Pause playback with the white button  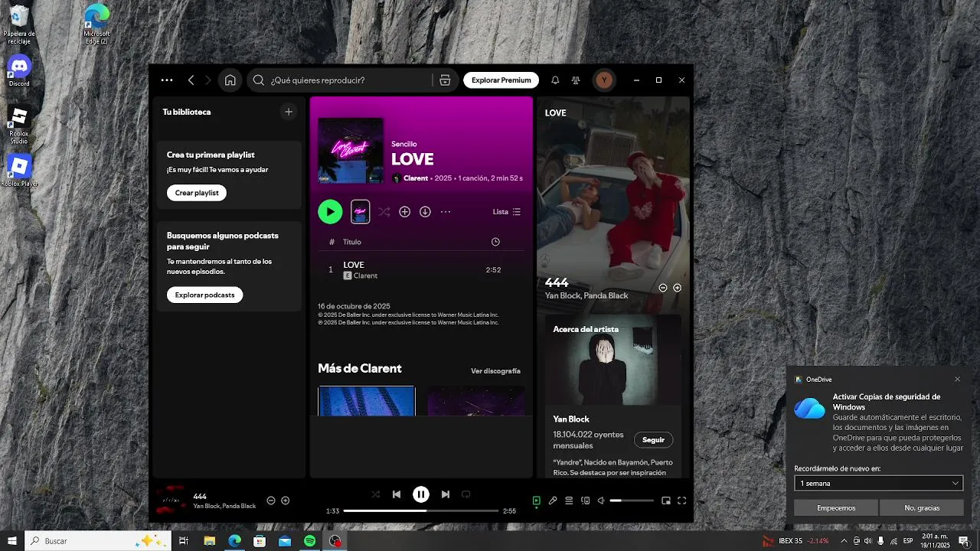(421, 494)
